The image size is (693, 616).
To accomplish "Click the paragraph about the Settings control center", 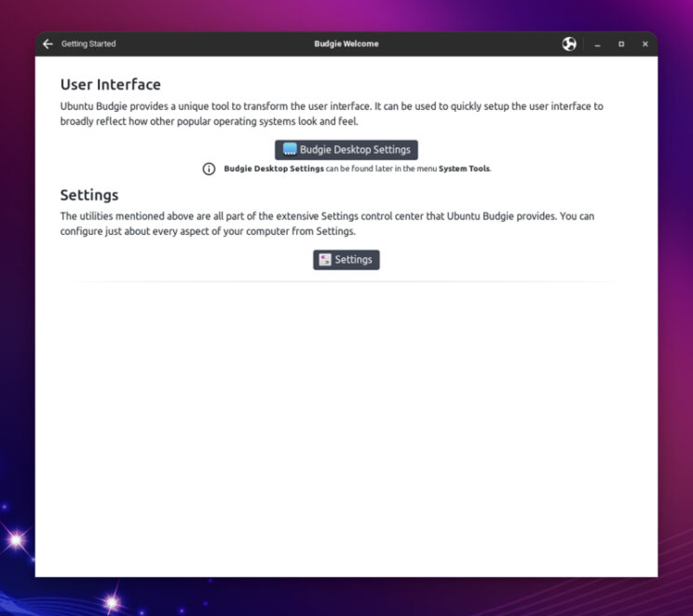I will 327,224.
